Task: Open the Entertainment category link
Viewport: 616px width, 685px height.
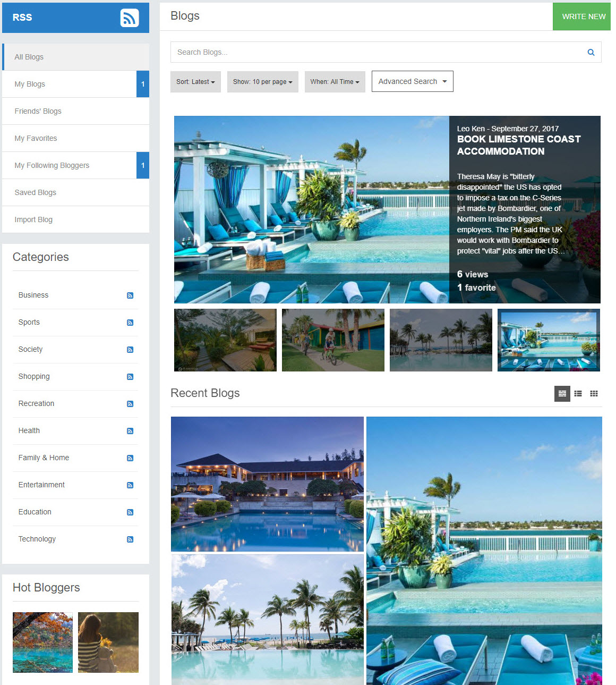Action: tap(41, 485)
